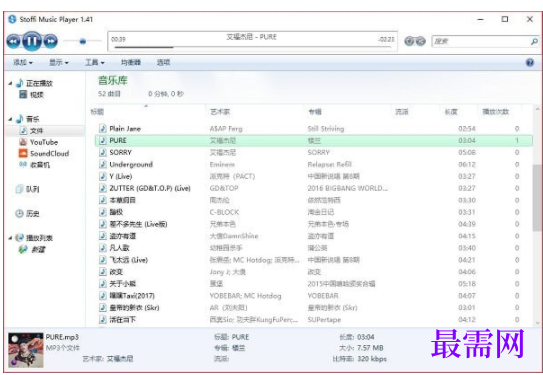Sort by the 播放次数 column header
The image size is (543, 375).
[496, 111]
